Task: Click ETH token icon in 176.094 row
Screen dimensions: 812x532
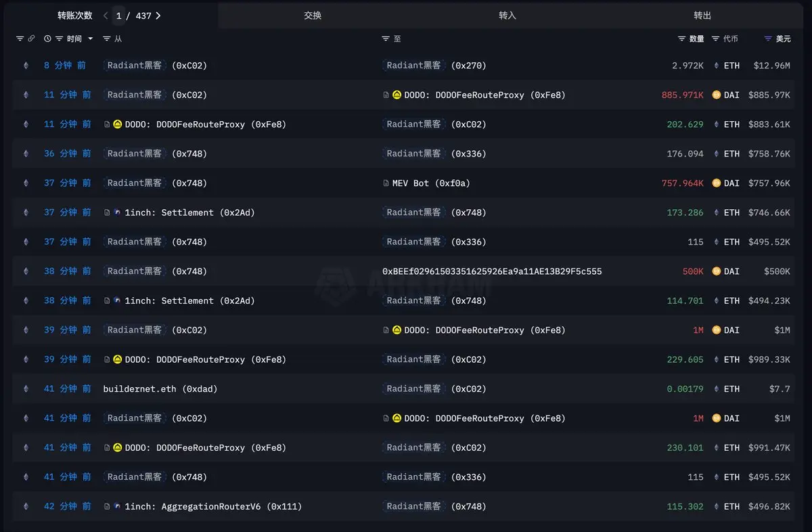Action: click(716, 154)
